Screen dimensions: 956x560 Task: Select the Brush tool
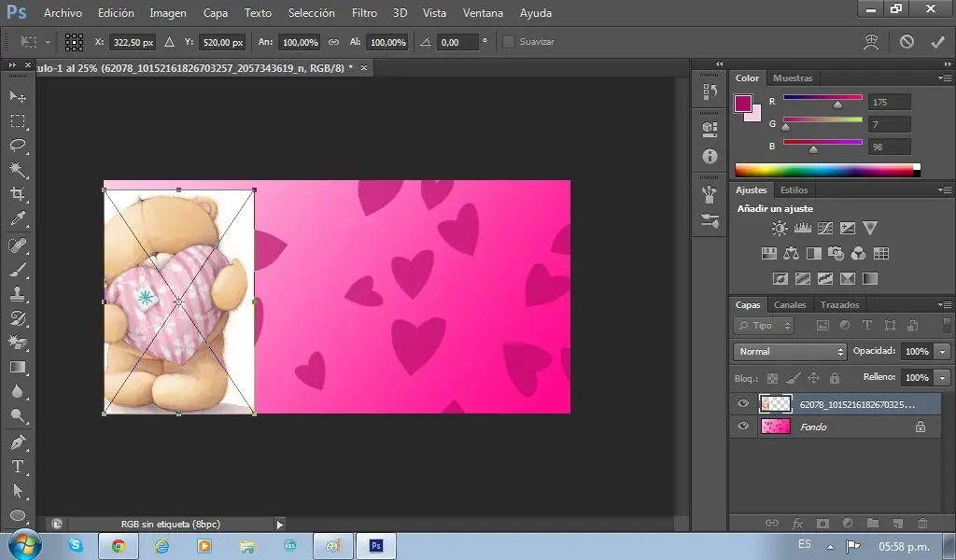pyautogui.click(x=18, y=270)
